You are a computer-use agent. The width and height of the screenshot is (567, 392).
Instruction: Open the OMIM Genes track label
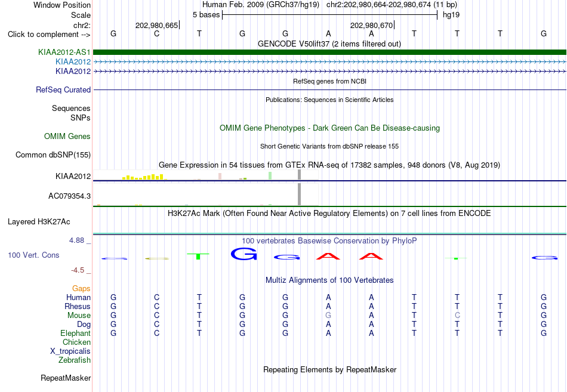(x=67, y=136)
